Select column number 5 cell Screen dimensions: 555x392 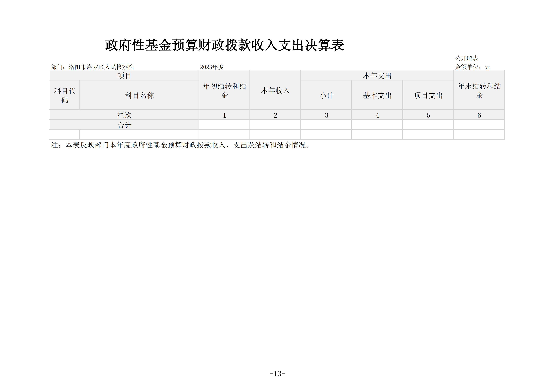[x=428, y=115]
